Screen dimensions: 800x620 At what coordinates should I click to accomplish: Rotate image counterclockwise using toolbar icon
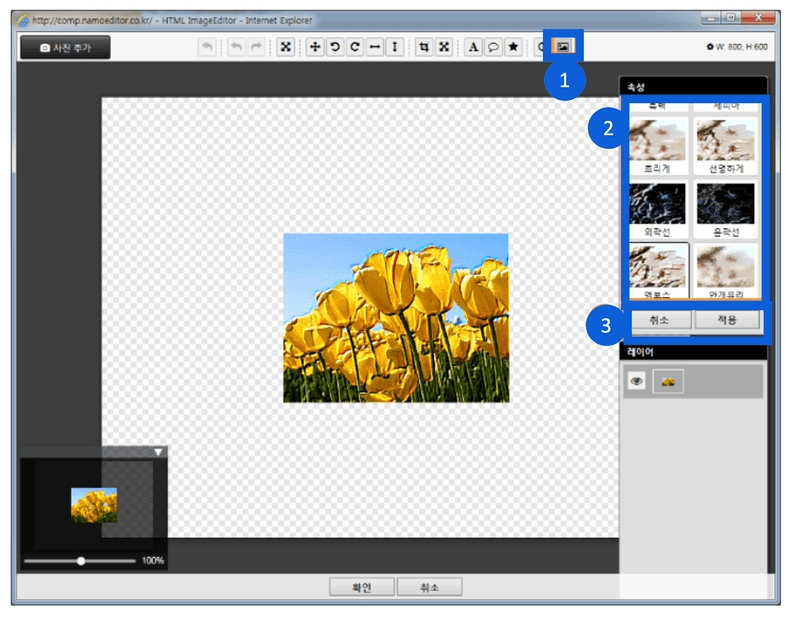335,47
